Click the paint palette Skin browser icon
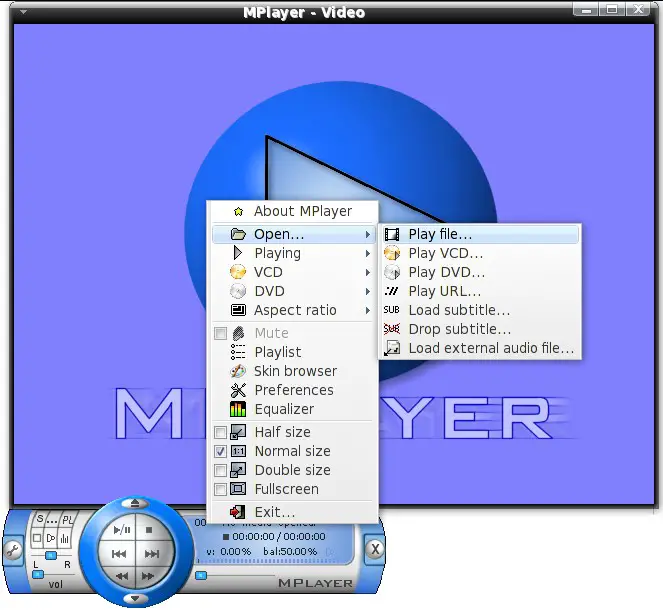This screenshot has width=663, height=610. click(x=238, y=371)
